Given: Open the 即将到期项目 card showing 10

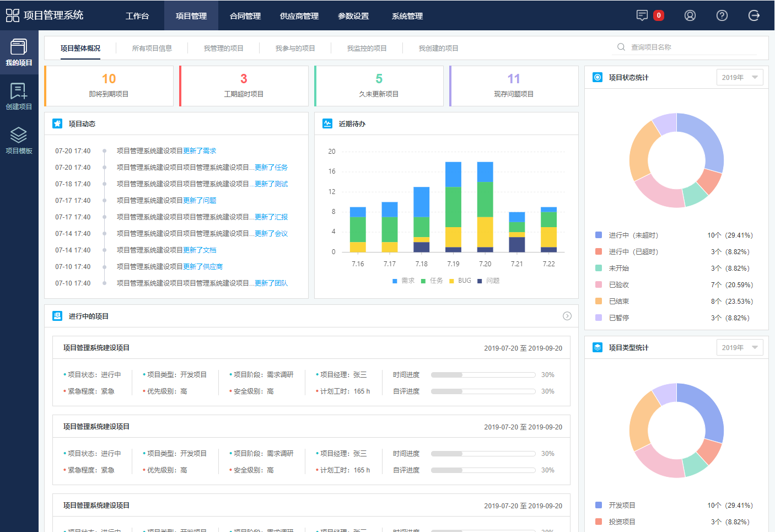Looking at the screenshot, I should [109, 86].
